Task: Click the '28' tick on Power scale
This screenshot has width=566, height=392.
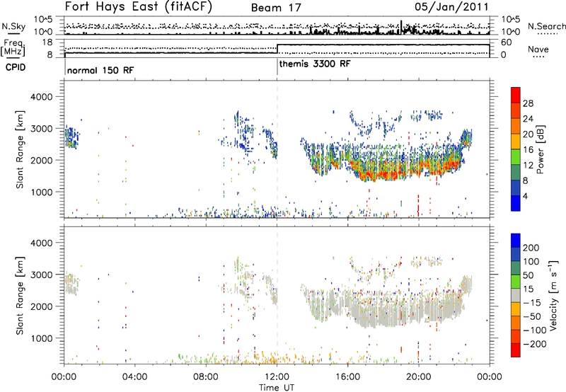Action: (528, 103)
